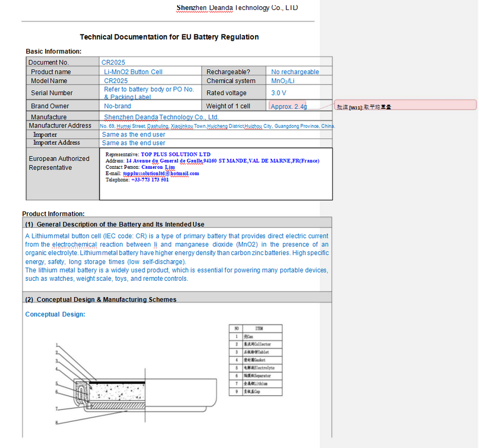
Task: Click the manufacturer name Shenzhen Deanda Technology
Action: [x=162, y=117]
